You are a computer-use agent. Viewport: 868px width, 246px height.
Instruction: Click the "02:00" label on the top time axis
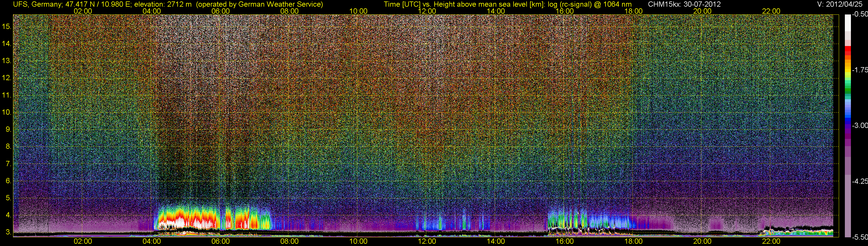point(83,11)
